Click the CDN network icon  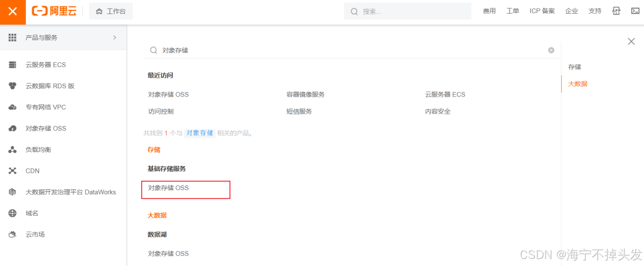click(13, 171)
